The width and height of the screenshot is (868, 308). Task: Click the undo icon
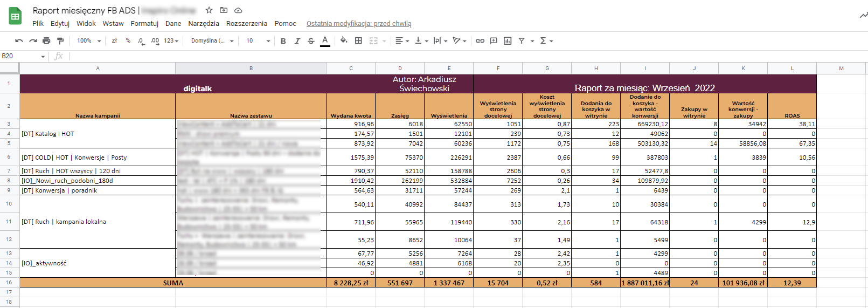(19, 41)
